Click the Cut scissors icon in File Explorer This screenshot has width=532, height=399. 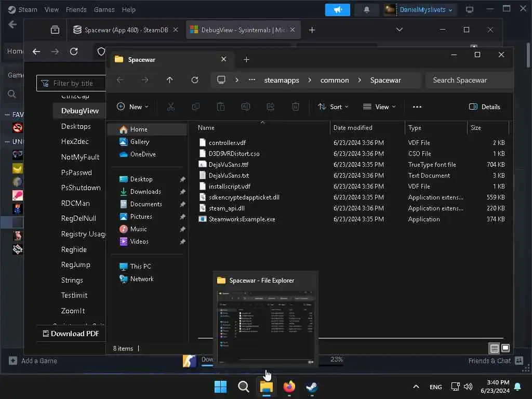pos(170,107)
